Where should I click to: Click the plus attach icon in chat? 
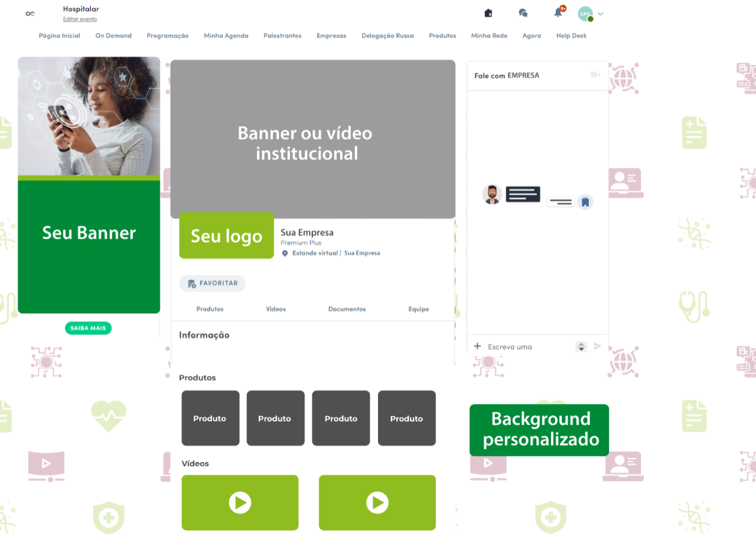[477, 346]
